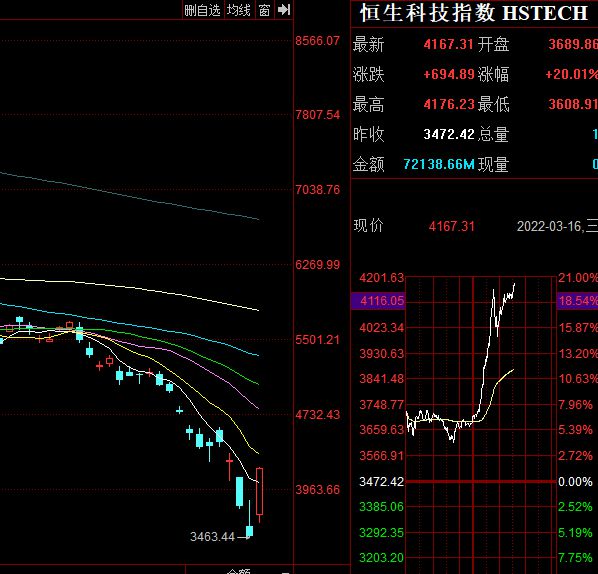Click the 恒生科技指数 HSTECH title
598x574 pixels.
474,13
